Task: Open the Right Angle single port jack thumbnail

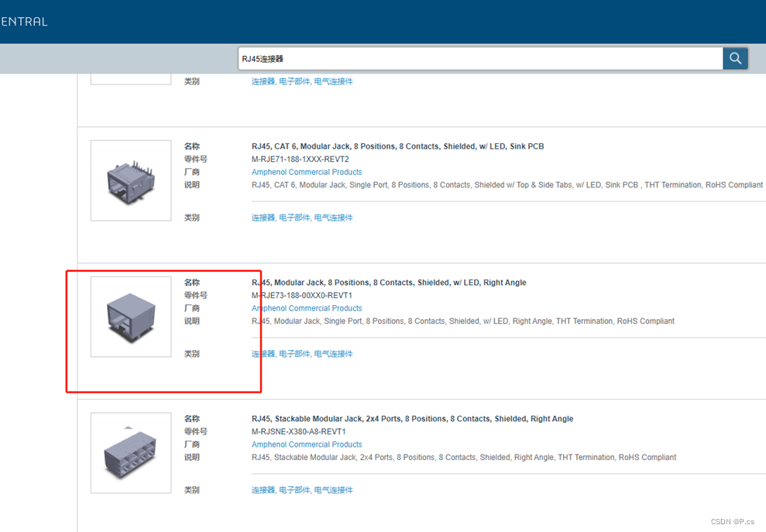Action: [x=131, y=317]
